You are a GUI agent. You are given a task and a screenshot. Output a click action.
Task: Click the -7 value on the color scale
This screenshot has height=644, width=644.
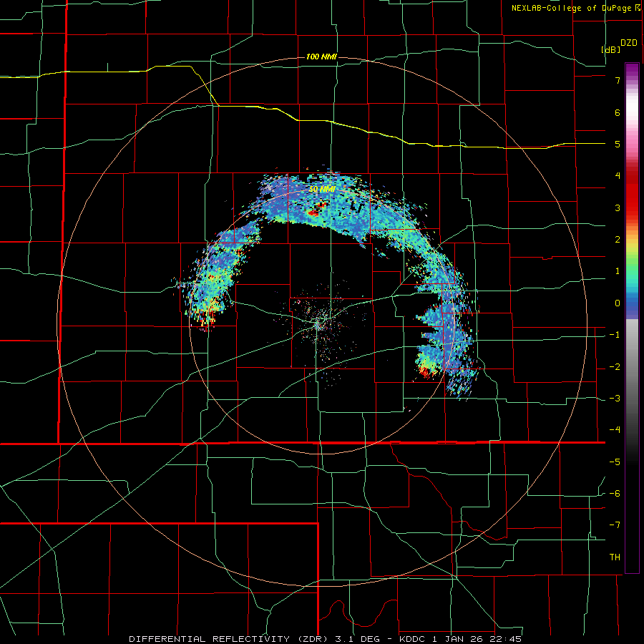(x=615, y=525)
